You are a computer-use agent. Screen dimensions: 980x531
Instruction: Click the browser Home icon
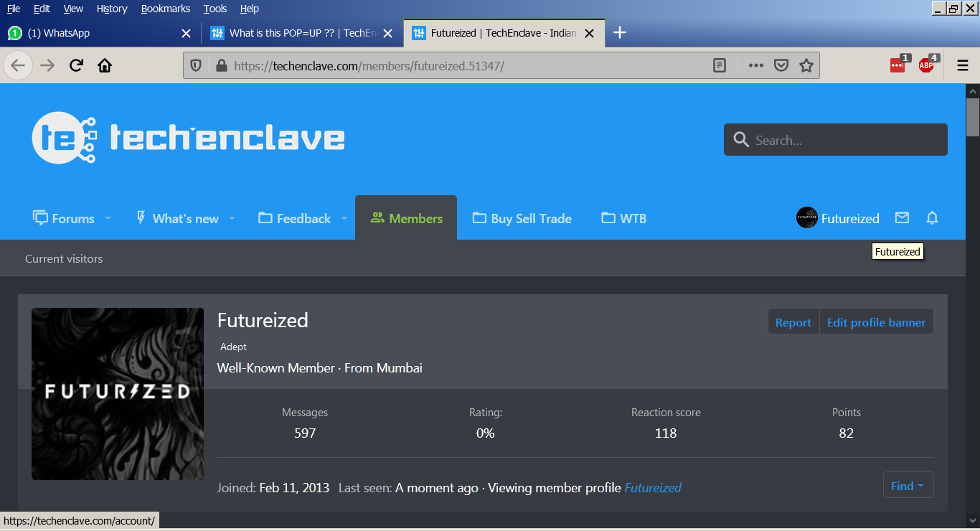105,66
